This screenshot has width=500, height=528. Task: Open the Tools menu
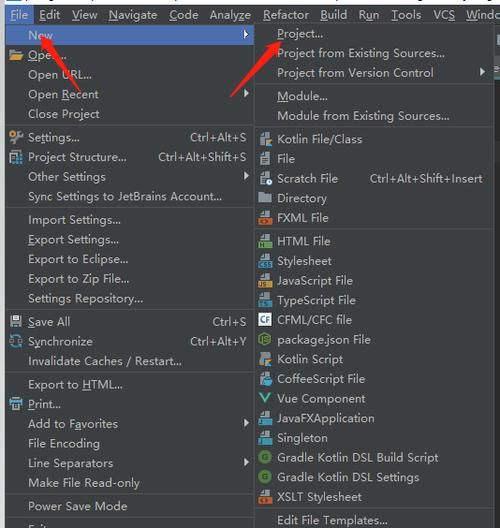tap(406, 15)
